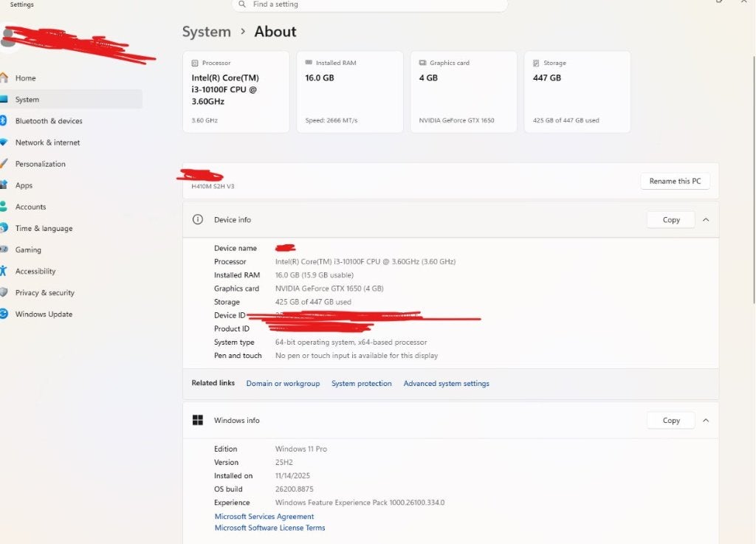Focus the Find a setting search box

(x=369, y=4)
